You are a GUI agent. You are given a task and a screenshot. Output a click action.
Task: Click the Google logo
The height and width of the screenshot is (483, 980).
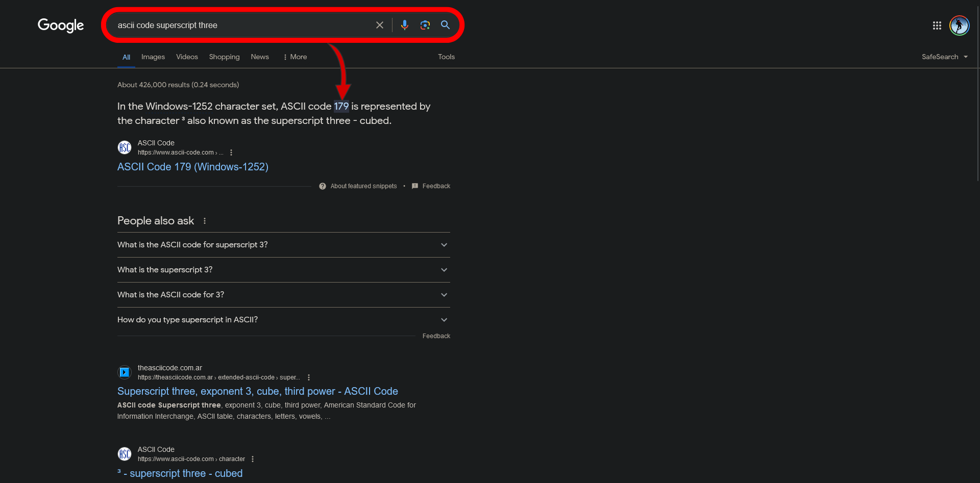[61, 25]
